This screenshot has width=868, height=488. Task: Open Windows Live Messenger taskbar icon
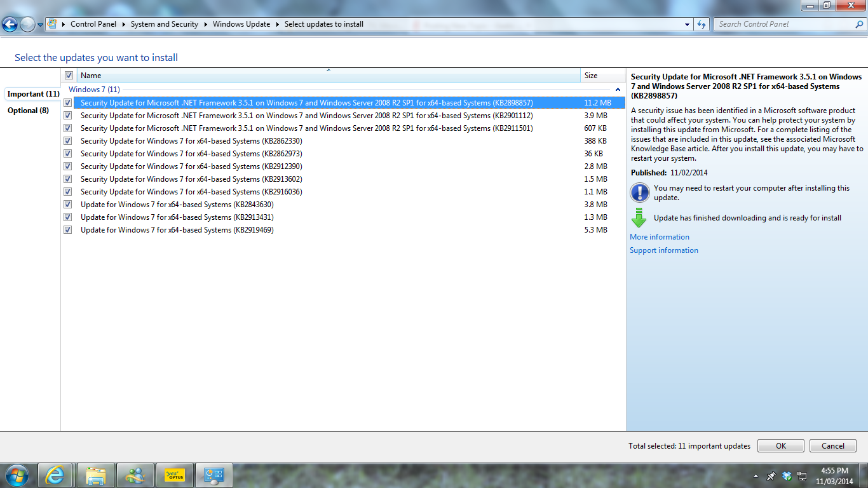point(135,475)
